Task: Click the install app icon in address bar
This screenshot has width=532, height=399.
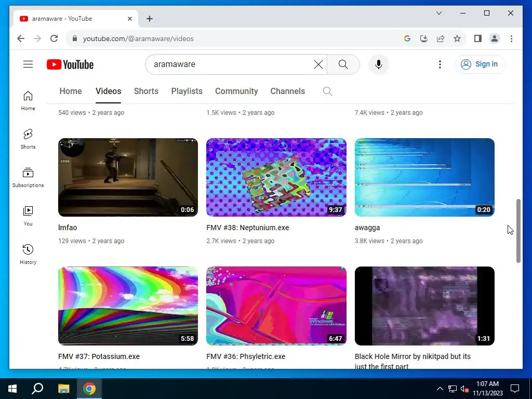Action: [x=424, y=38]
